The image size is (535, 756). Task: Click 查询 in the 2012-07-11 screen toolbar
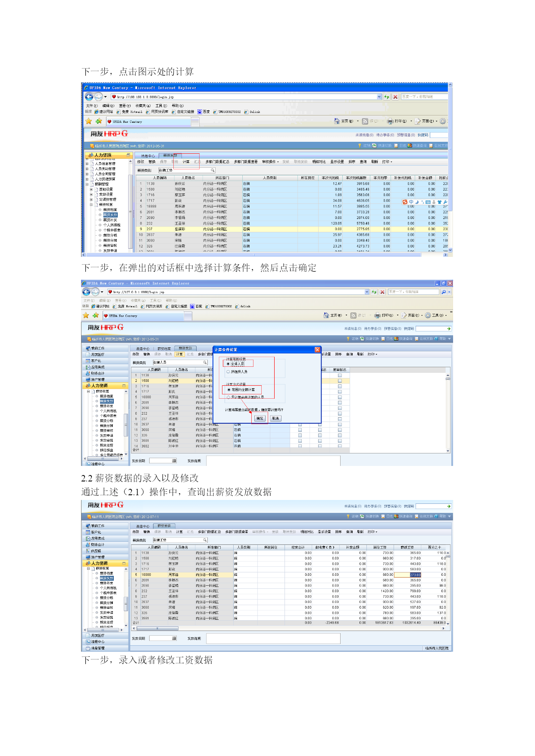click(350, 532)
